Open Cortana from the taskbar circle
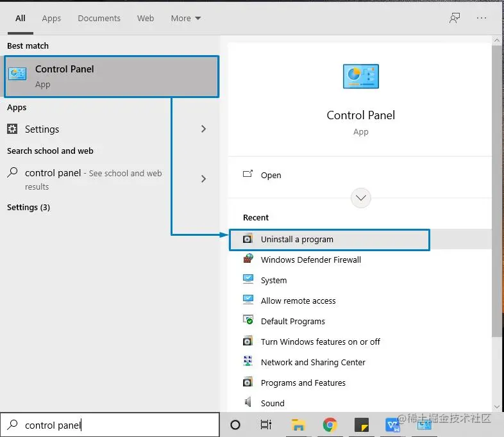 tap(235, 425)
